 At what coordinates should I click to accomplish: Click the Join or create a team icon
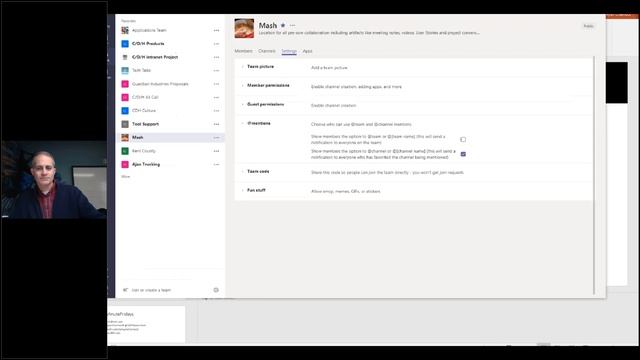click(125, 290)
